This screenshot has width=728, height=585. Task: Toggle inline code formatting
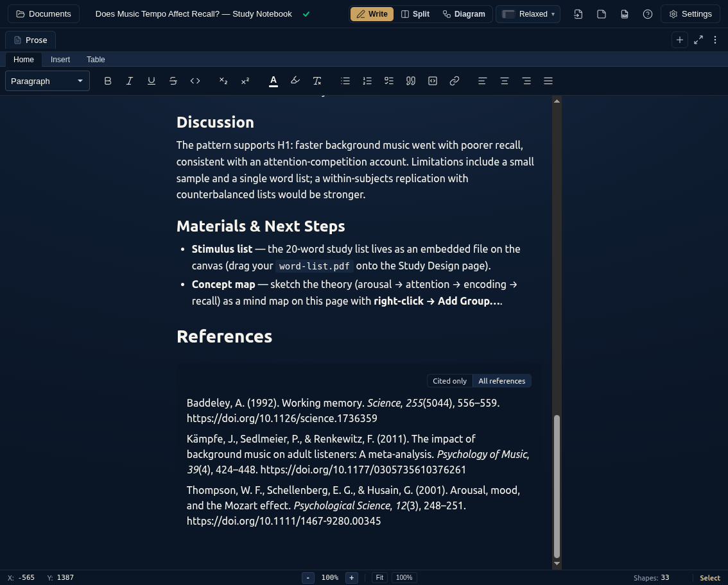(195, 81)
